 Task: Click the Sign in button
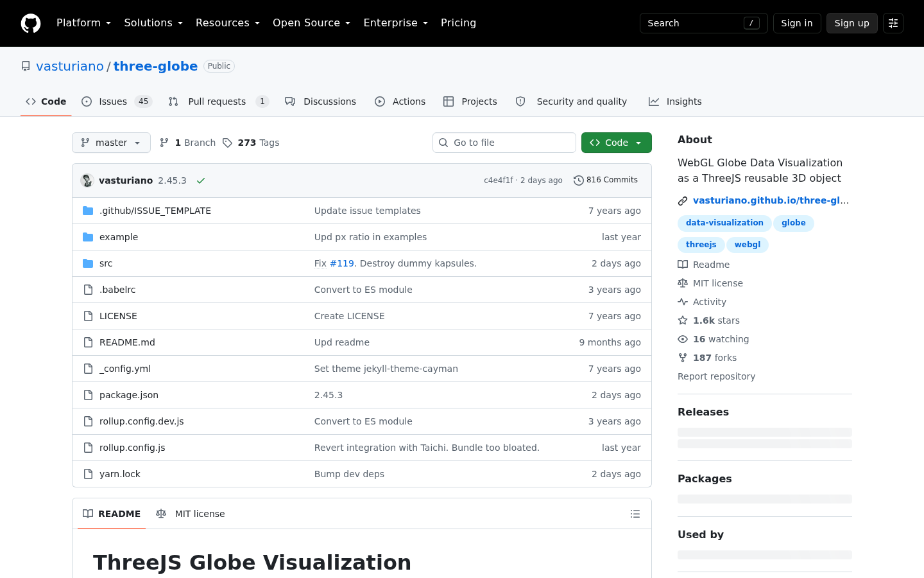[797, 23]
